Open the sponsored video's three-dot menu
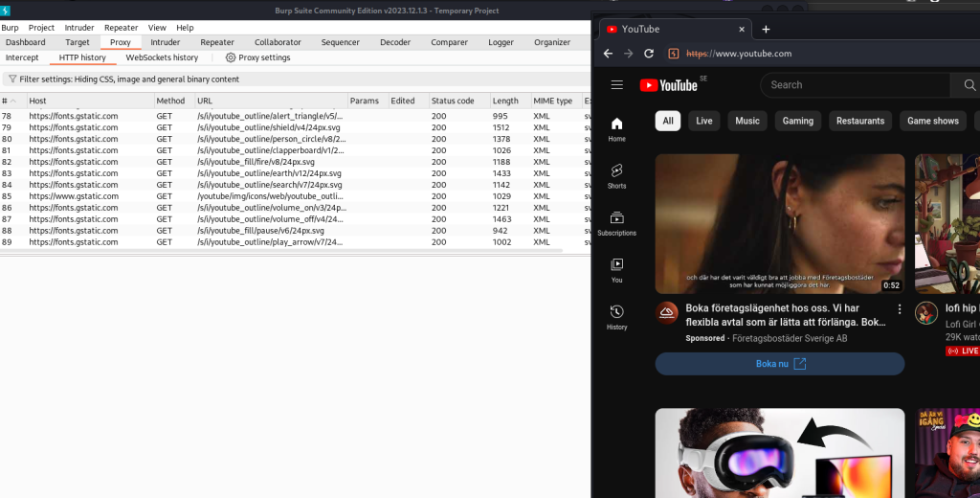The width and height of the screenshot is (980, 498). point(899,309)
